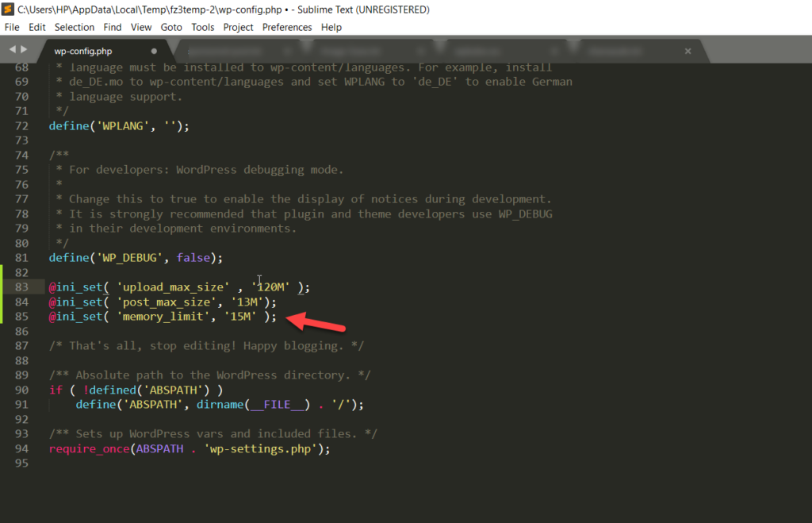Click the require_once keyword on line 94
812x523 pixels.
click(x=89, y=449)
